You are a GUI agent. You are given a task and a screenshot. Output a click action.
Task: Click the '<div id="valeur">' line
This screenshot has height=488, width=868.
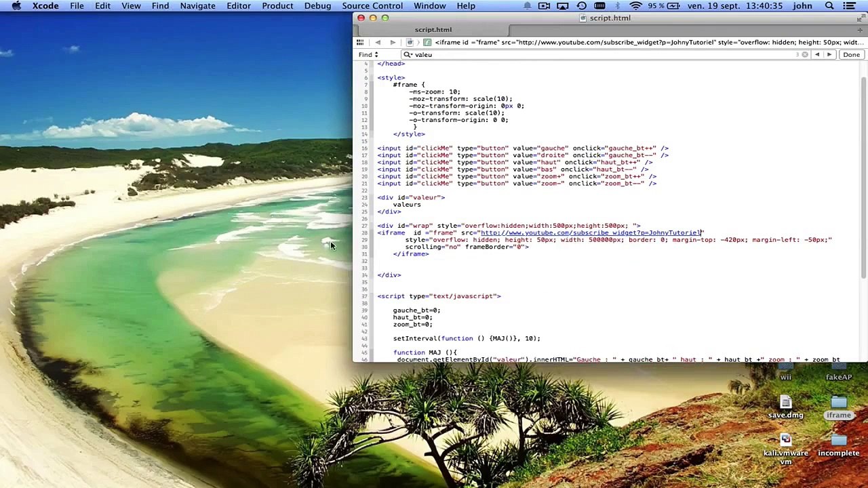point(411,197)
